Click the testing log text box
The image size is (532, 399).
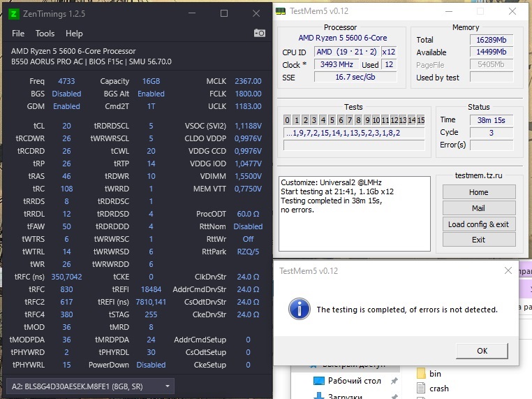pyautogui.click(x=355, y=214)
